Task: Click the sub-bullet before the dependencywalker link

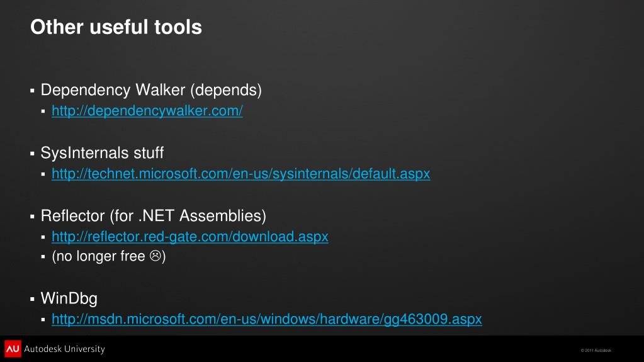Action: point(43,111)
